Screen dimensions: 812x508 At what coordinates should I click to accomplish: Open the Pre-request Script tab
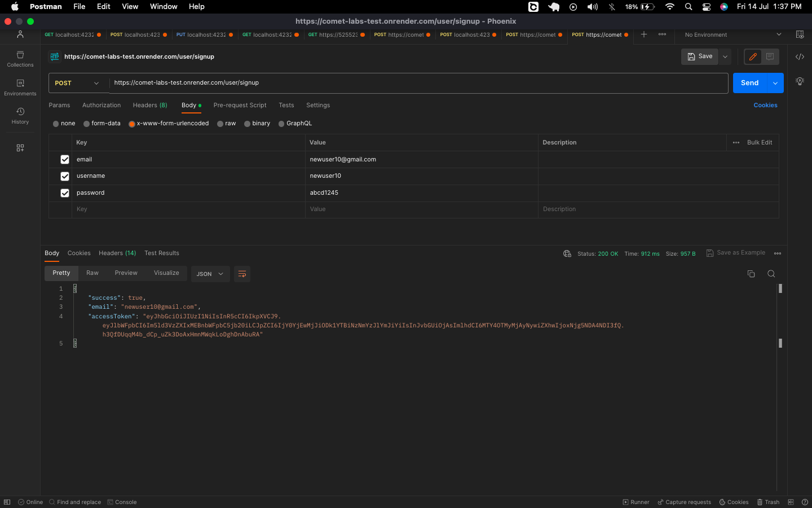(240, 106)
